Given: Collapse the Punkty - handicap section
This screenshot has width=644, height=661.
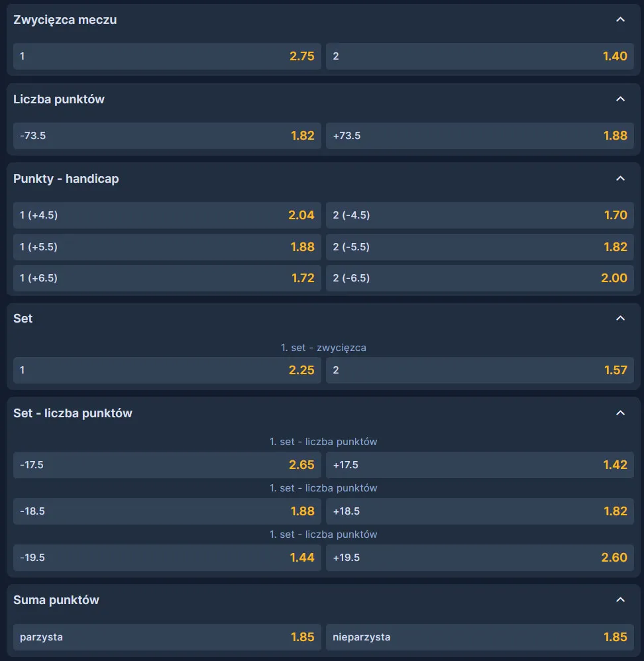Looking at the screenshot, I should (620, 179).
